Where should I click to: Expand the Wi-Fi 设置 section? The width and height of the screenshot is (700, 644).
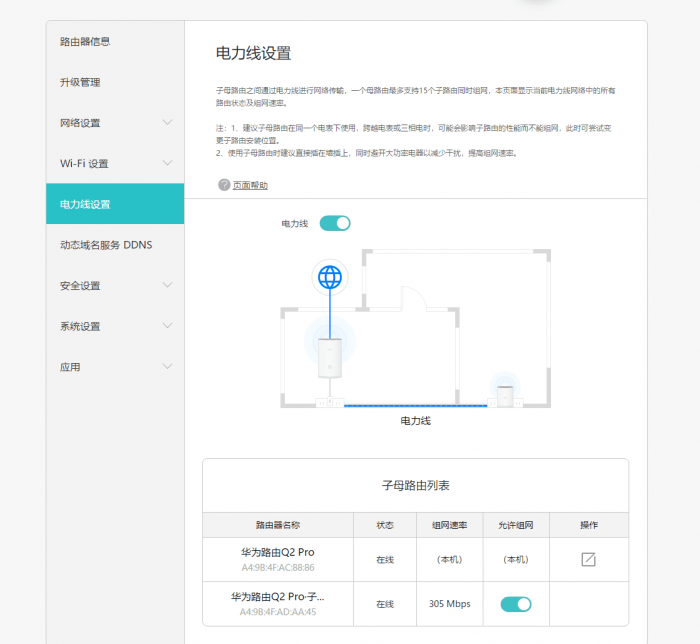tap(167, 164)
